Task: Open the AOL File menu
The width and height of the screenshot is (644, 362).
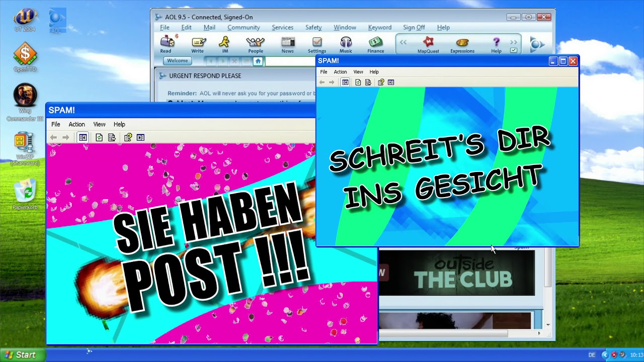Action: point(165,28)
